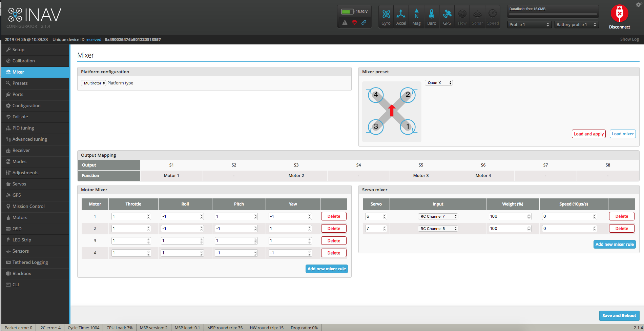Navigate to the Blackbox section
Viewport: 644px width, 331px height.
tap(22, 273)
